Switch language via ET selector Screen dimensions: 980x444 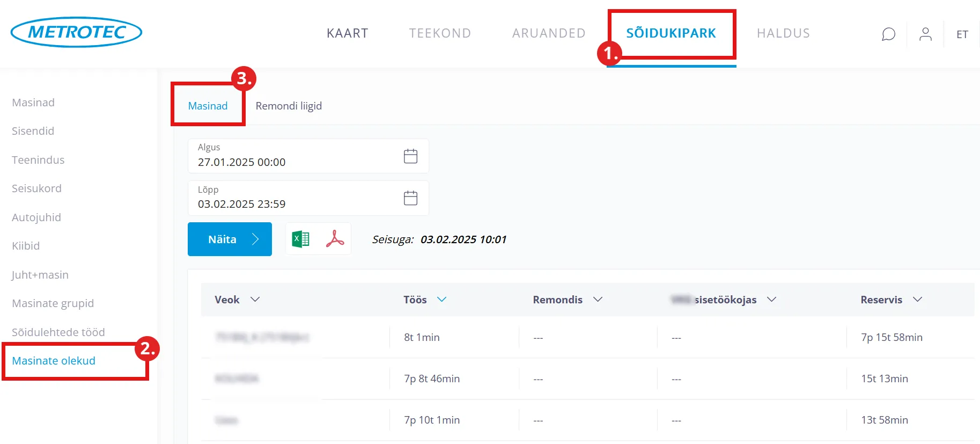(962, 34)
